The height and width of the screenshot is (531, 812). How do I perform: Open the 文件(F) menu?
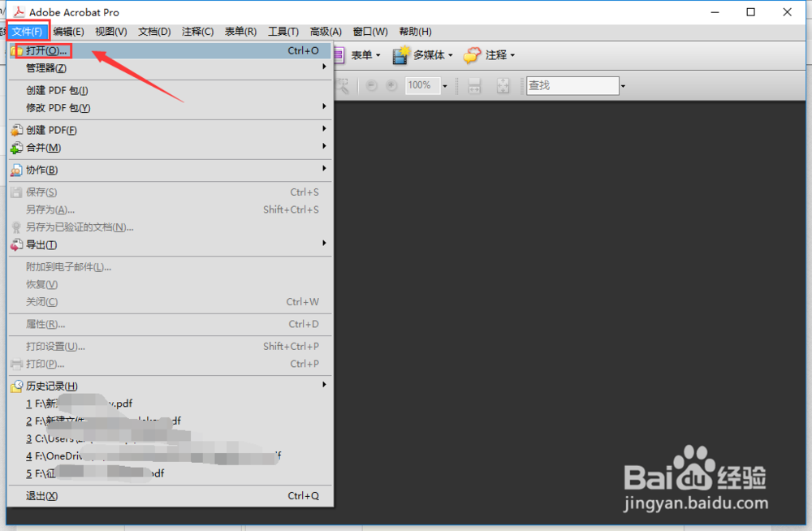coord(28,32)
